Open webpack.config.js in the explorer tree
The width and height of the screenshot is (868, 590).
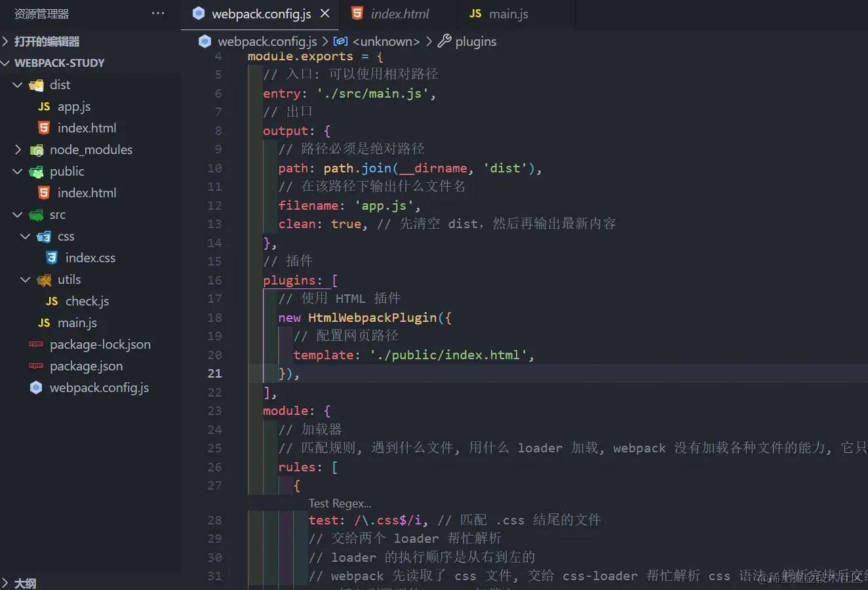tap(99, 387)
